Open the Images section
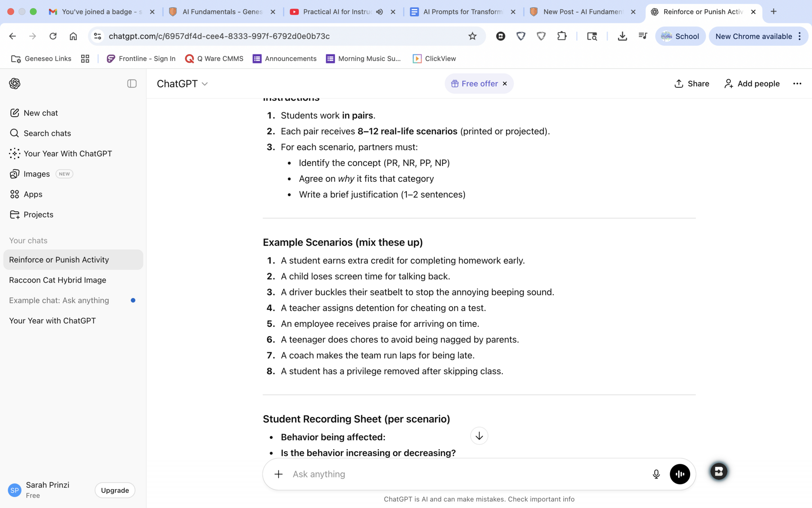 (x=36, y=174)
